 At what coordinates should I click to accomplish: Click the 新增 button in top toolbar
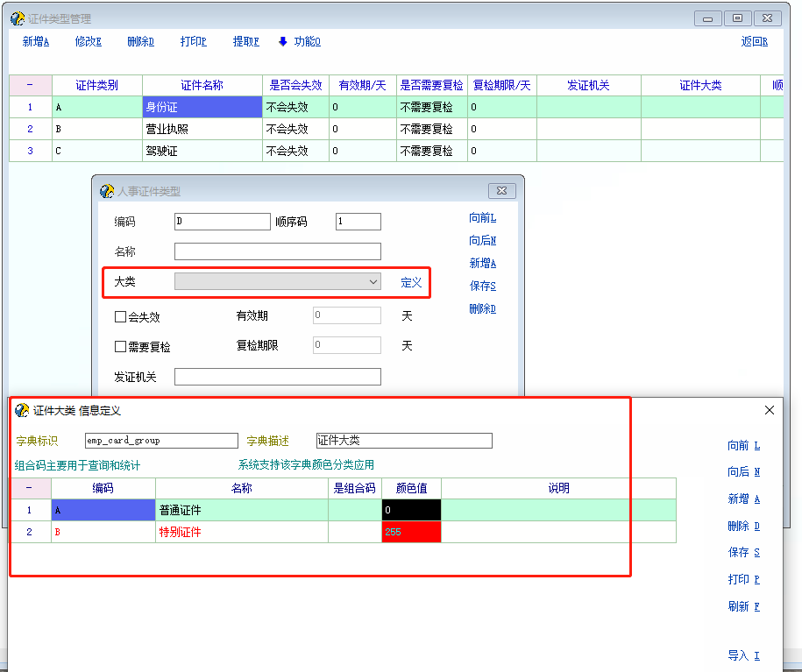(x=35, y=41)
